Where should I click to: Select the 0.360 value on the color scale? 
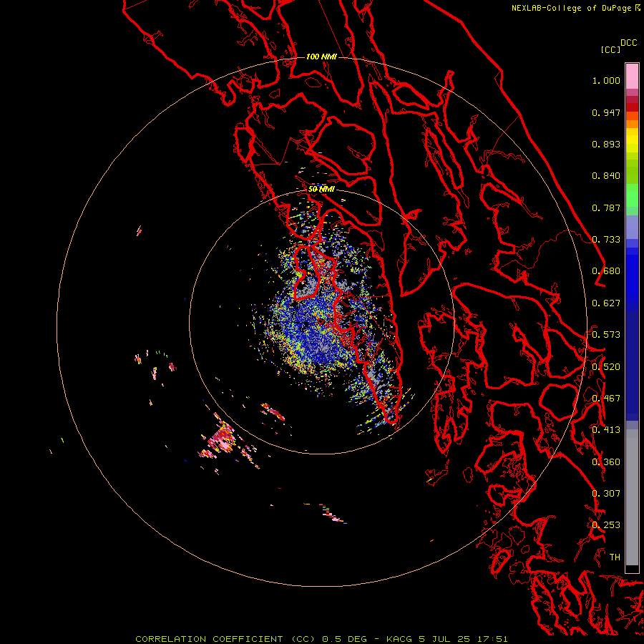pyautogui.click(x=606, y=462)
